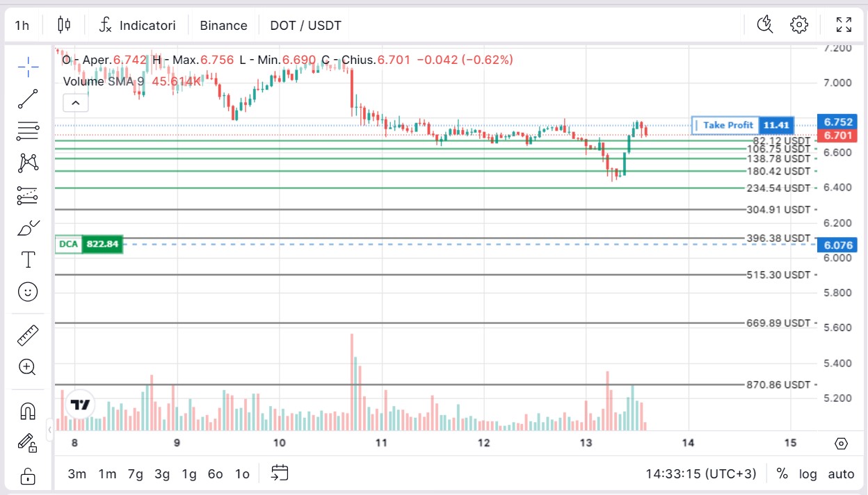Select the ruler measure tool
This screenshot has width=868, height=495.
click(x=28, y=336)
